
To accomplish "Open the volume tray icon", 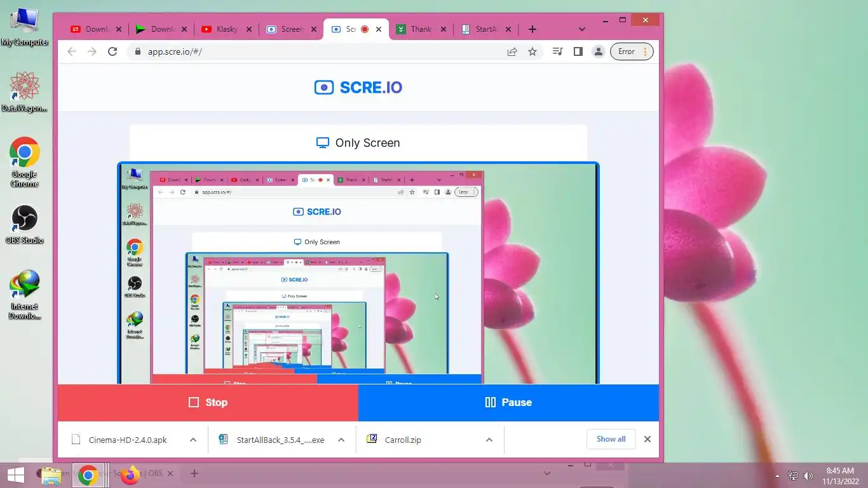I will tap(808, 476).
